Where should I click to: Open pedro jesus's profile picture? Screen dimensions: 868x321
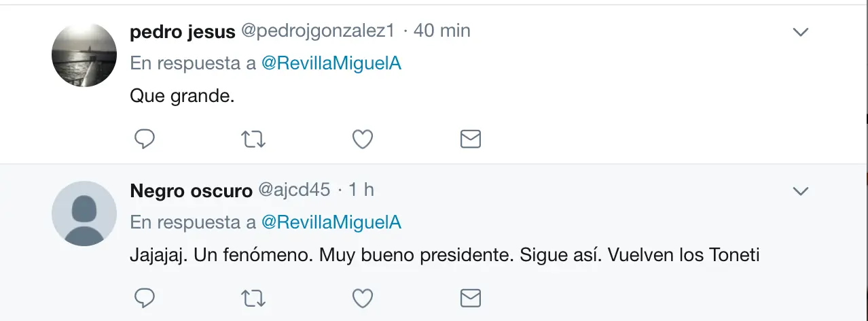84,54
